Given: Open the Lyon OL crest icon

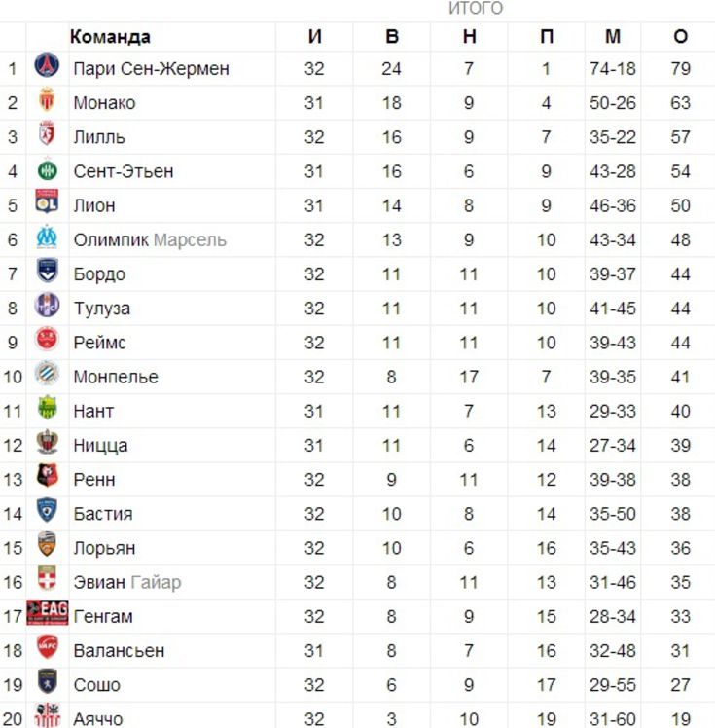Looking at the screenshot, I should click(47, 201).
